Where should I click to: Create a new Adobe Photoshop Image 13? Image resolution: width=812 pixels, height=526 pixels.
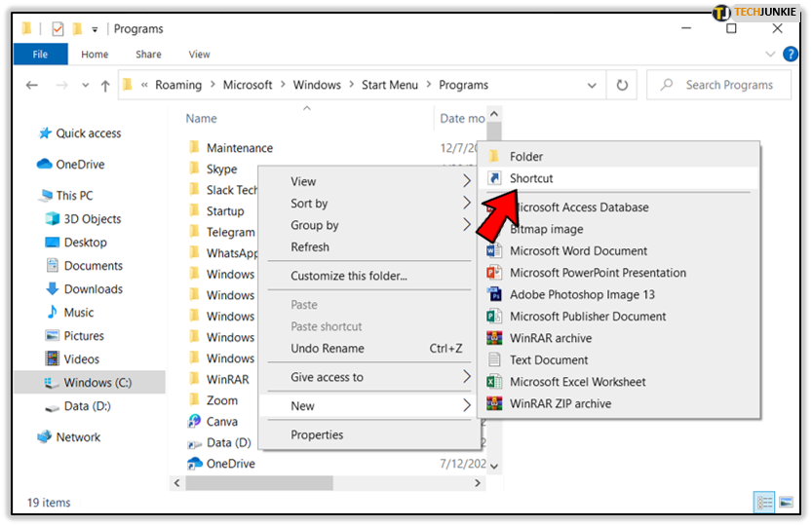coord(619,294)
